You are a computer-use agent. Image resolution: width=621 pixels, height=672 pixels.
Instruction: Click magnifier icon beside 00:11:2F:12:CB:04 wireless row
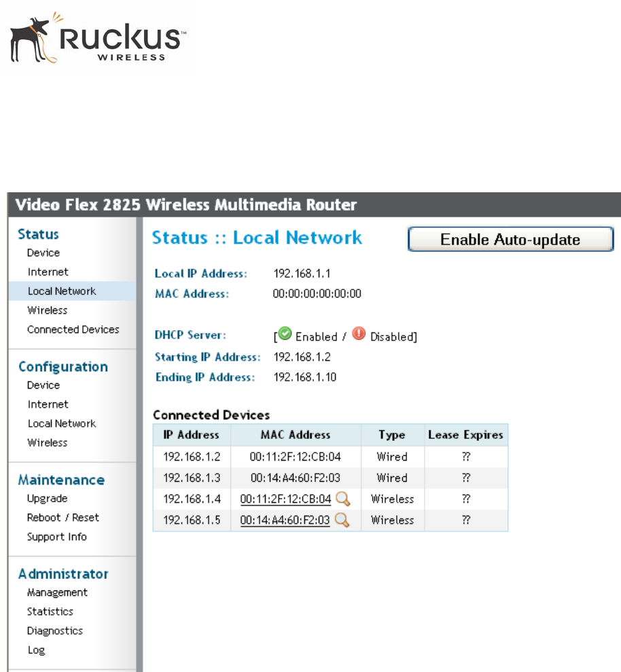pos(343,499)
